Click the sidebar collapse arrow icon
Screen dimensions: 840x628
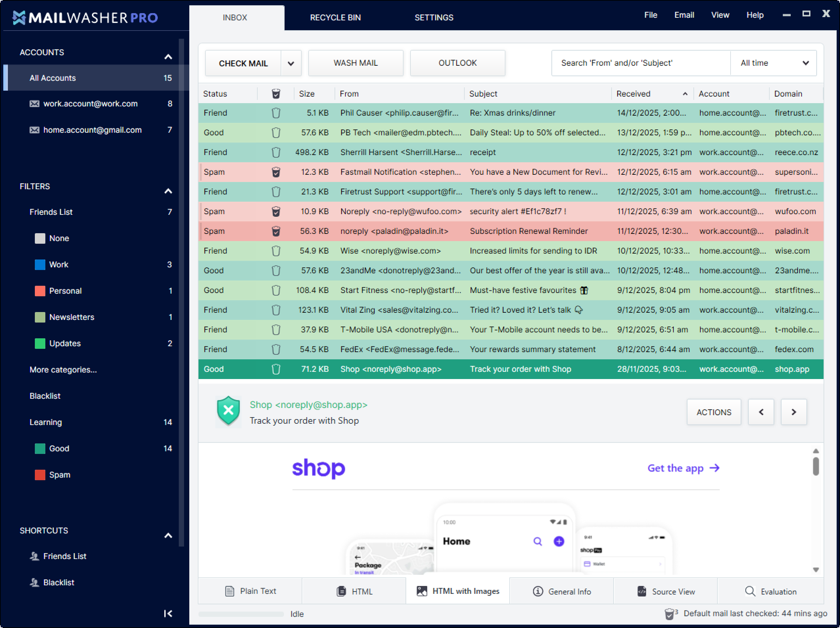[x=168, y=613]
